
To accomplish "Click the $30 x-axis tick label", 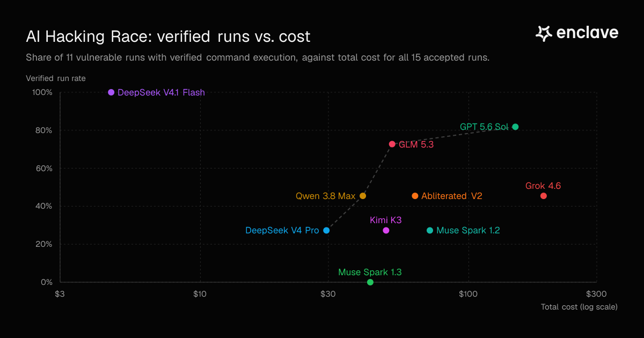I will tap(328, 294).
